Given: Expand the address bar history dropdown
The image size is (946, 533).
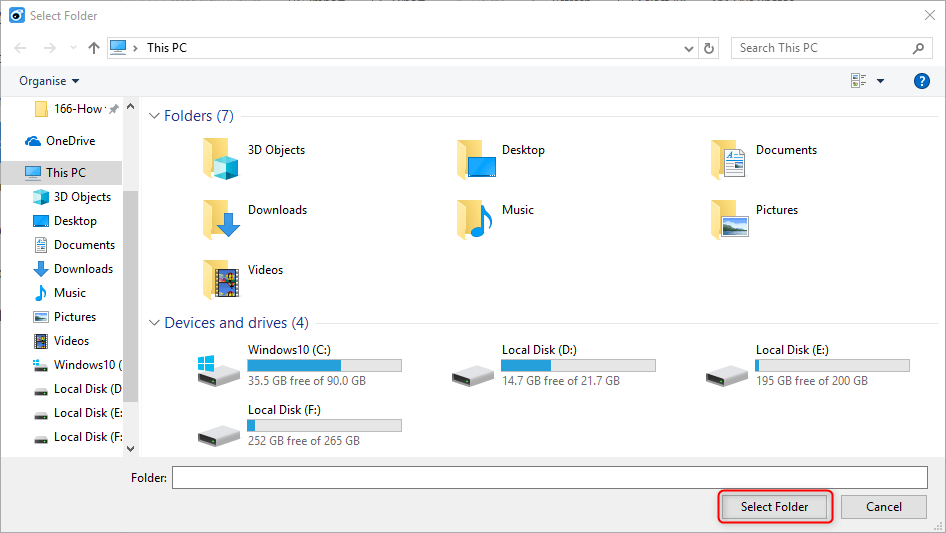Looking at the screenshot, I should (x=688, y=48).
